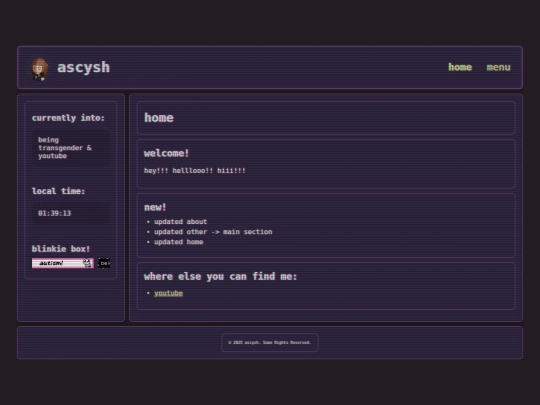Select "hey!!! helllooo!! hiii!!!" text
This screenshot has height=405, width=540.
pyautogui.click(x=195, y=170)
